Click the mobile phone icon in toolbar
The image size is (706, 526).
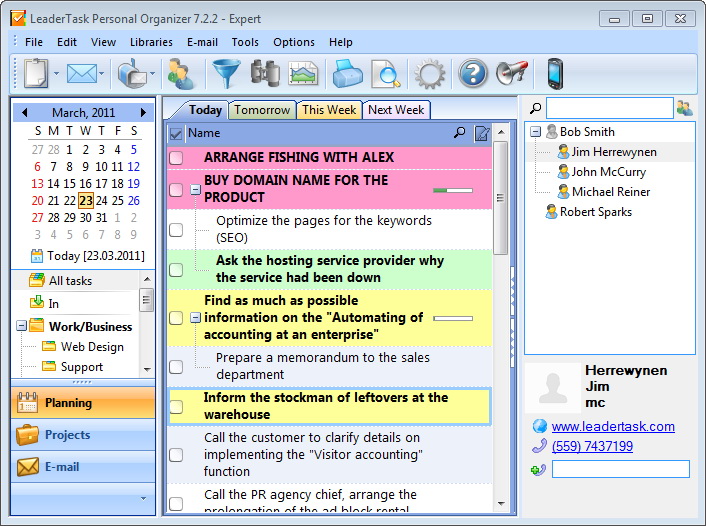555,73
